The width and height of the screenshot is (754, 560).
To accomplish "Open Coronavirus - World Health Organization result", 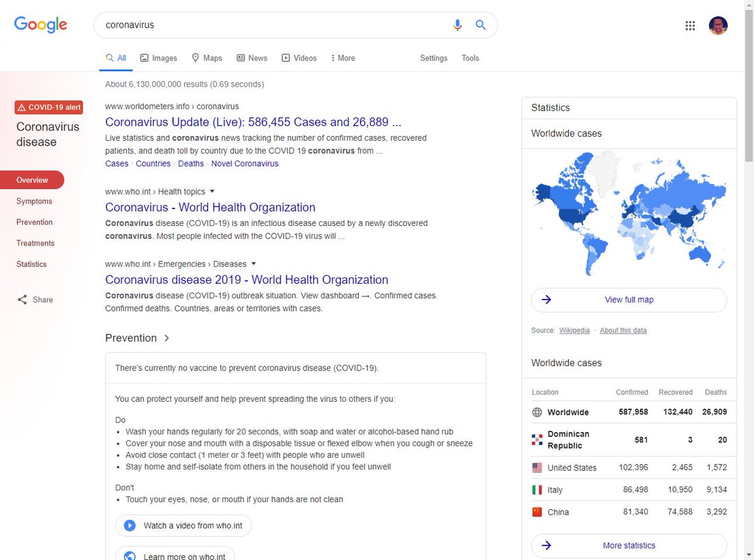I will [x=210, y=207].
